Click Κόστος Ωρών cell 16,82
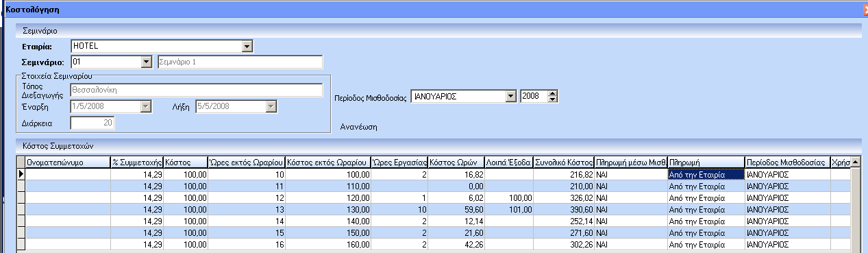This screenshot has height=253, width=868. pyautogui.click(x=456, y=175)
